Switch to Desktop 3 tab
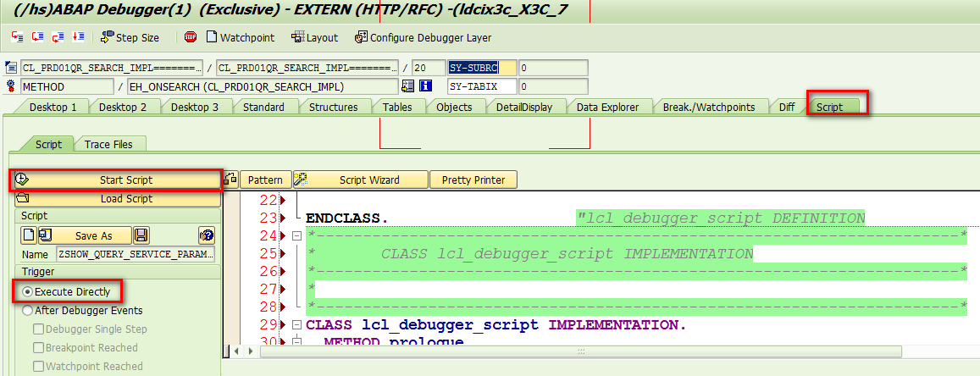Viewport: 980px width, 376px height. (x=195, y=107)
